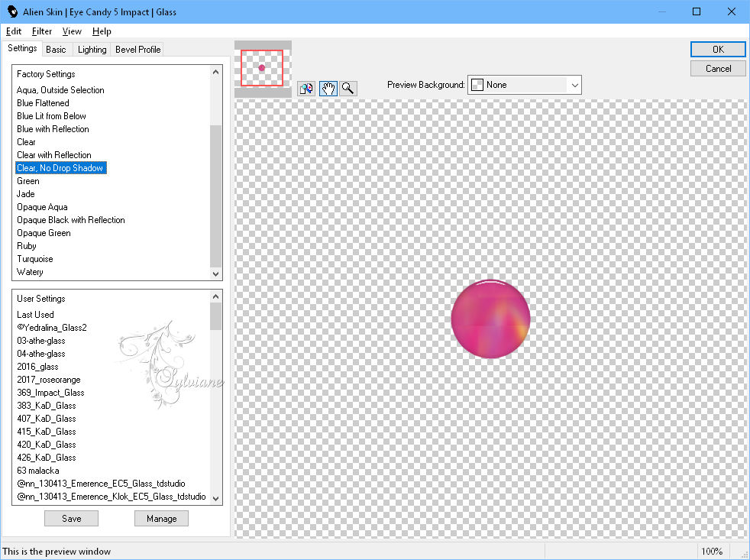
Task: Select '63 malacka' user setting
Action: [x=38, y=470]
